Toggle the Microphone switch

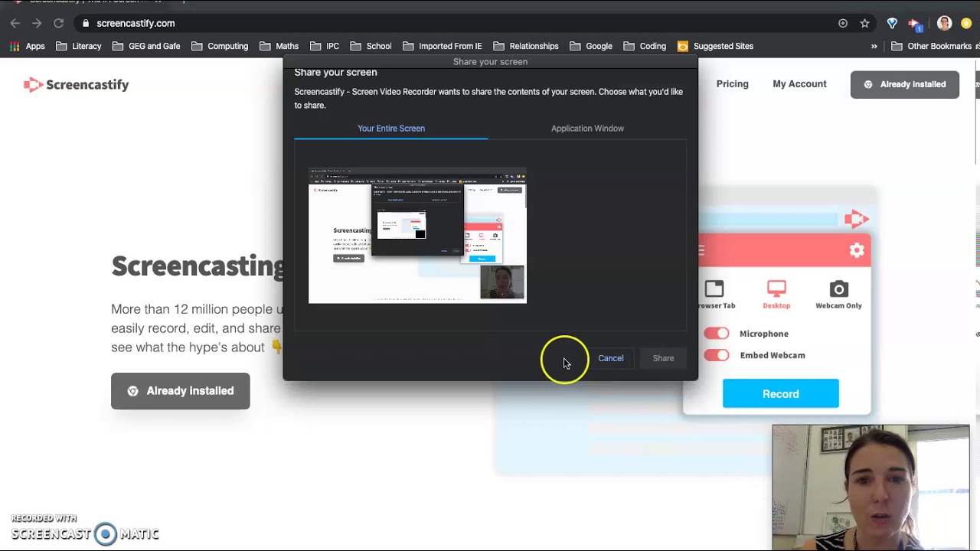coord(717,333)
